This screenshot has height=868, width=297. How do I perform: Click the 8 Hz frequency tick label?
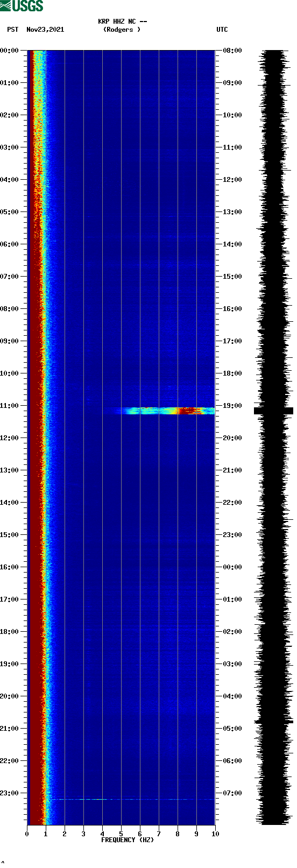[x=178, y=834]
